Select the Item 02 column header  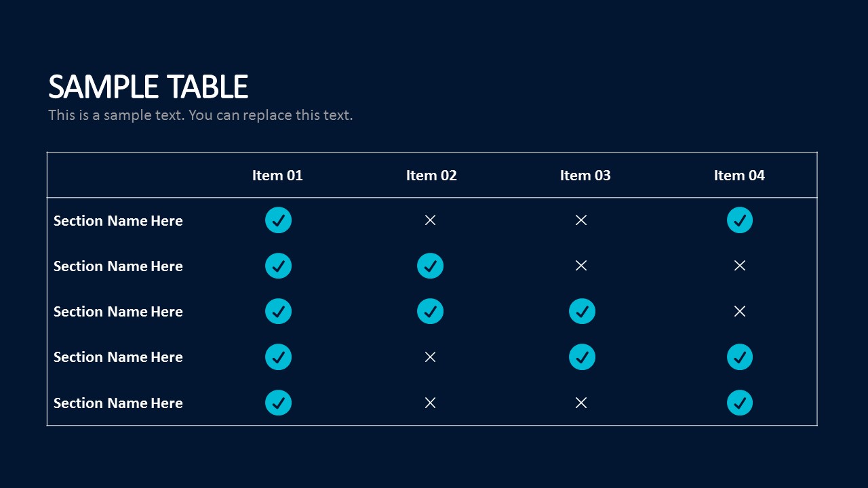tap(431, 176)
